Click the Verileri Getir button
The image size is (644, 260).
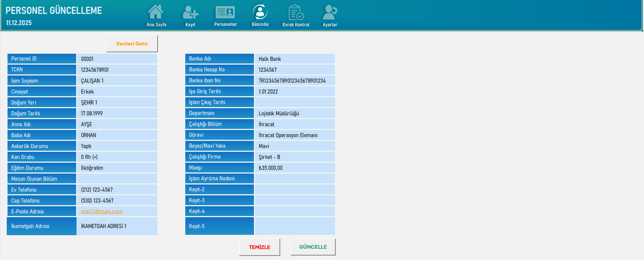[x=132, y=44]
